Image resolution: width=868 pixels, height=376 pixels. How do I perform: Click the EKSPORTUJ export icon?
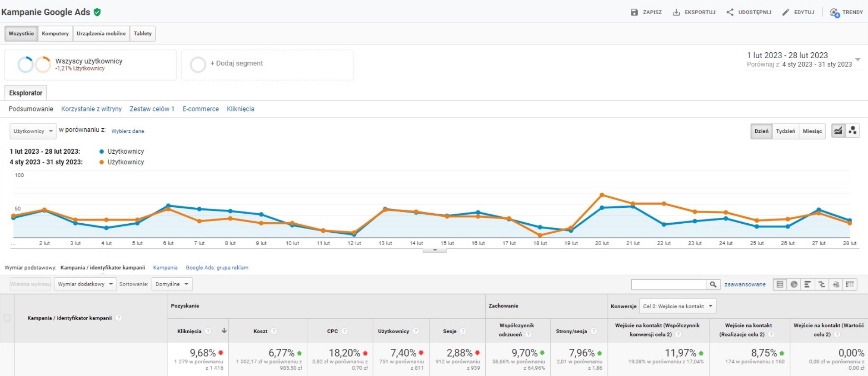(x=676, y=12)
